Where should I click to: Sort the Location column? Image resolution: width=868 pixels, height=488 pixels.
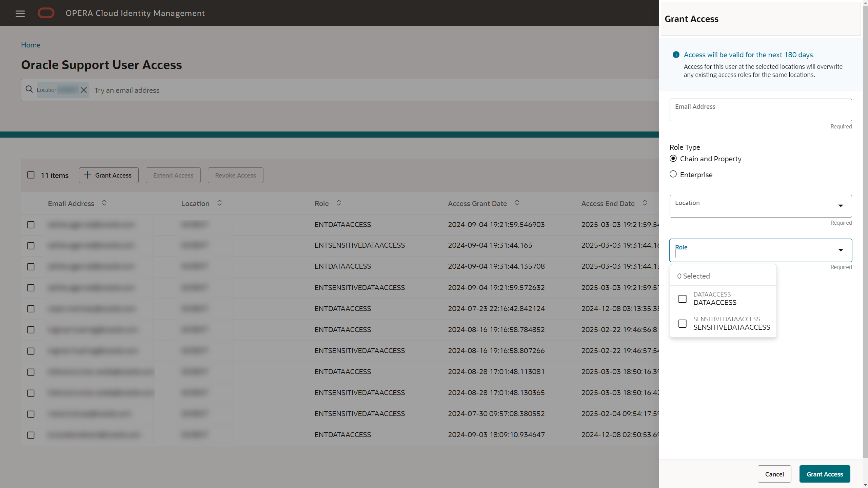219,203
